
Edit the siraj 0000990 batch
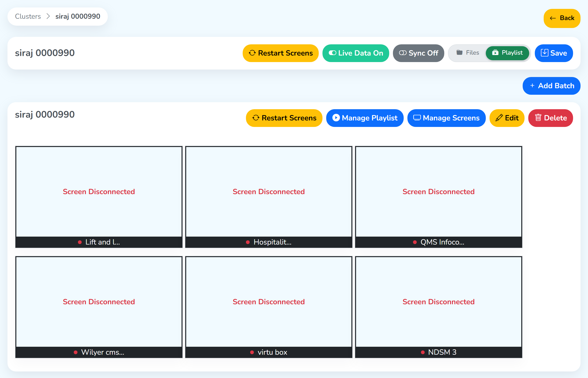click(507, 118)
